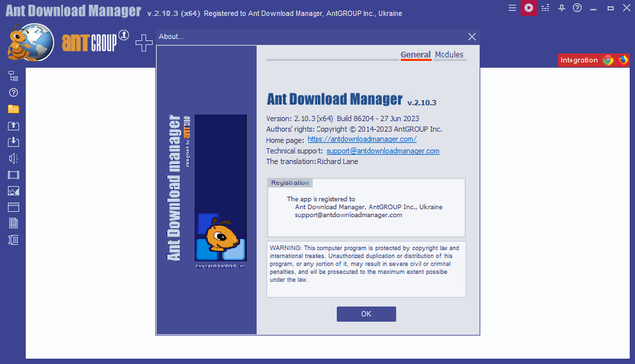Click the Firefox integration icon
The image size is (635, 364).
623,60
